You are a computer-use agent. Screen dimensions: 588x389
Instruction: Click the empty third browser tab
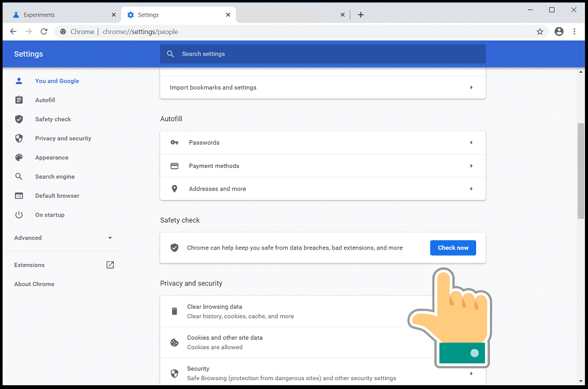pyautogui.click(x=293, y=15)
